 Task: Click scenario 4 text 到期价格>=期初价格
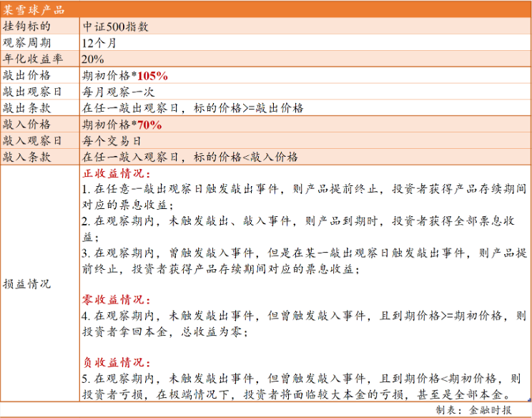(447, 316)
